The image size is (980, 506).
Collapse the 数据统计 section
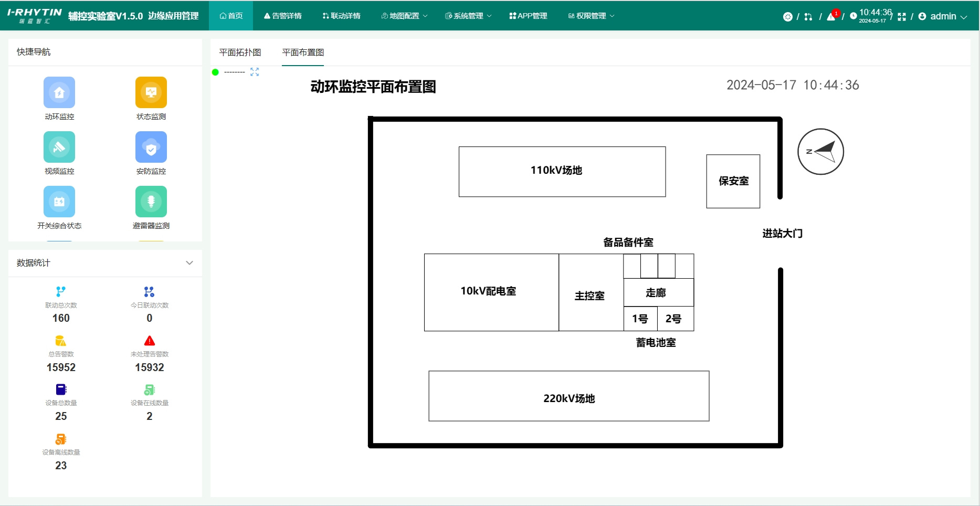point(190,263)
